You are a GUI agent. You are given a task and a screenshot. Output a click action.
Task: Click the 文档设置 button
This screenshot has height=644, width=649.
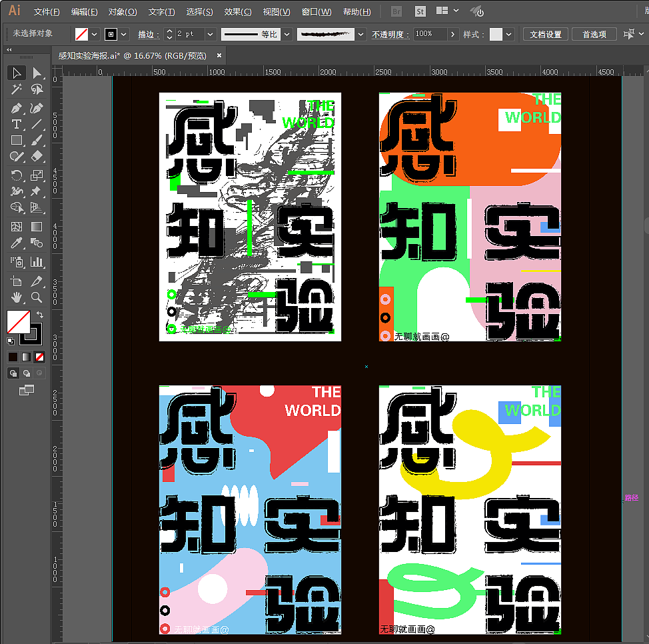[546, 35]
